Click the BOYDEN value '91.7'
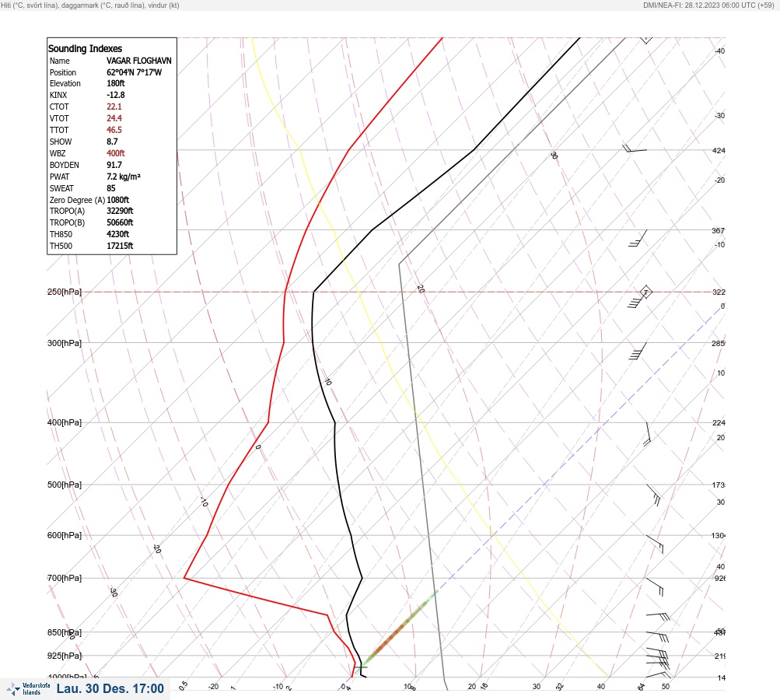Screen dimensions: 780x700 (114, 165)
